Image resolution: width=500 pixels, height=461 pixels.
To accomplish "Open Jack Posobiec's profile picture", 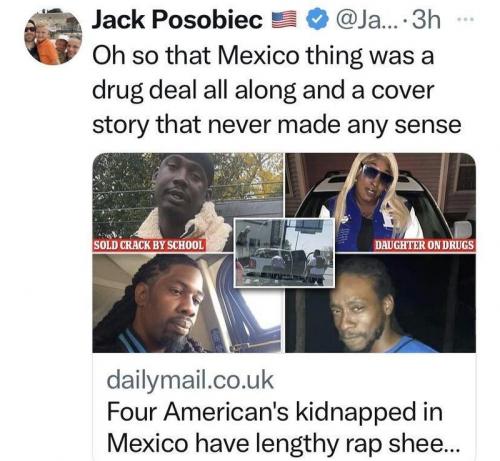I will pyautogui.click(x=53, y=36).
